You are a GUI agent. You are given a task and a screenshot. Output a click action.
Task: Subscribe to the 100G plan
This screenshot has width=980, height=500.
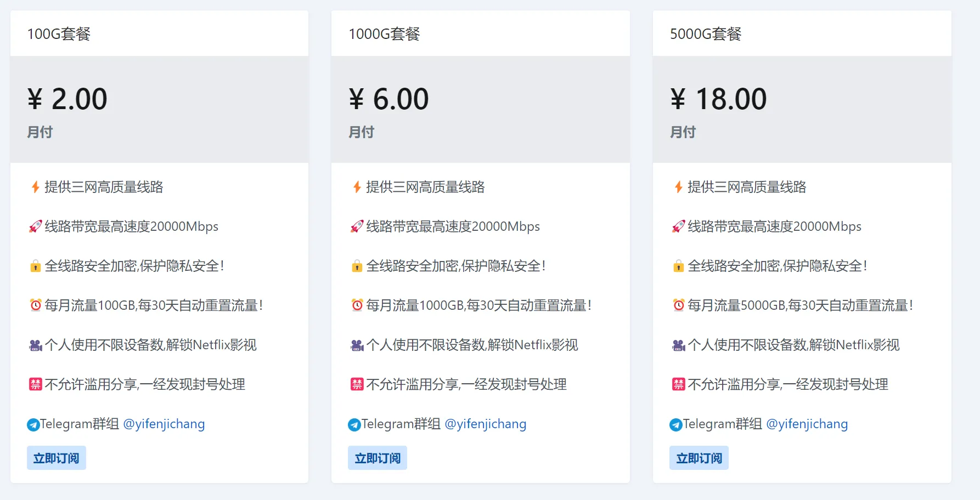56,458
